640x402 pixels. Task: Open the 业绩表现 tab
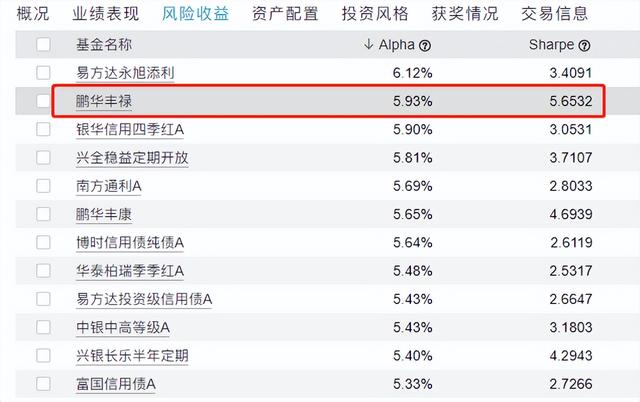coord(105,14)
